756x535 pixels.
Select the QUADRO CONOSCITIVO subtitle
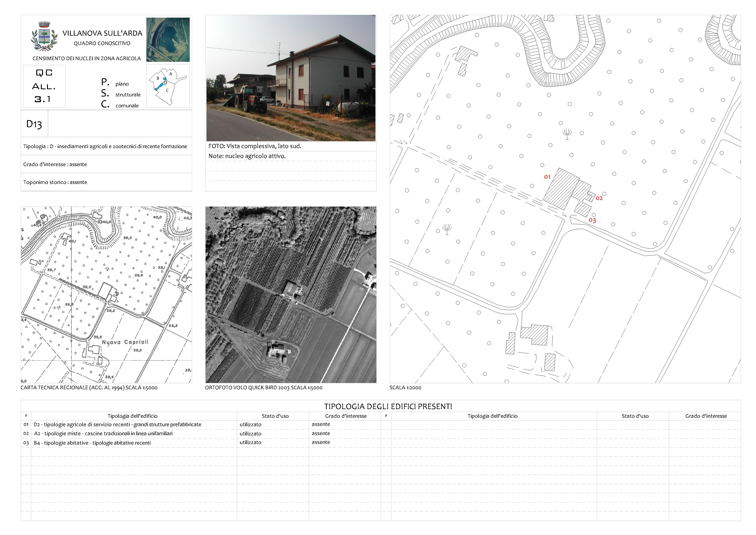click(x=102, y=43)
